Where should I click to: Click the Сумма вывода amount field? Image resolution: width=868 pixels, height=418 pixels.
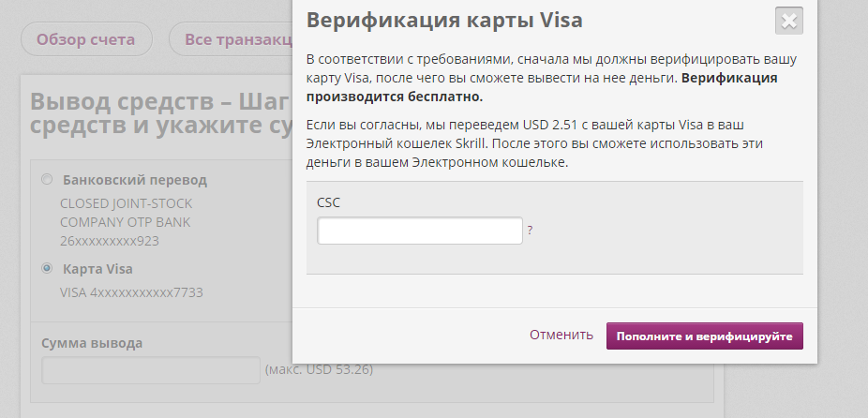point(150,370)
